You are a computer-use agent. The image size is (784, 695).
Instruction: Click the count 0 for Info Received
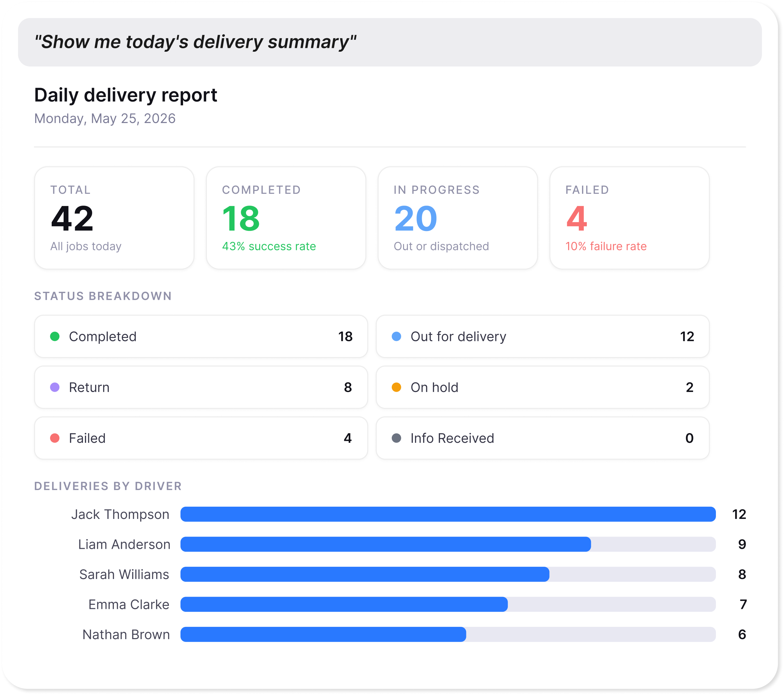pos(689,438)
